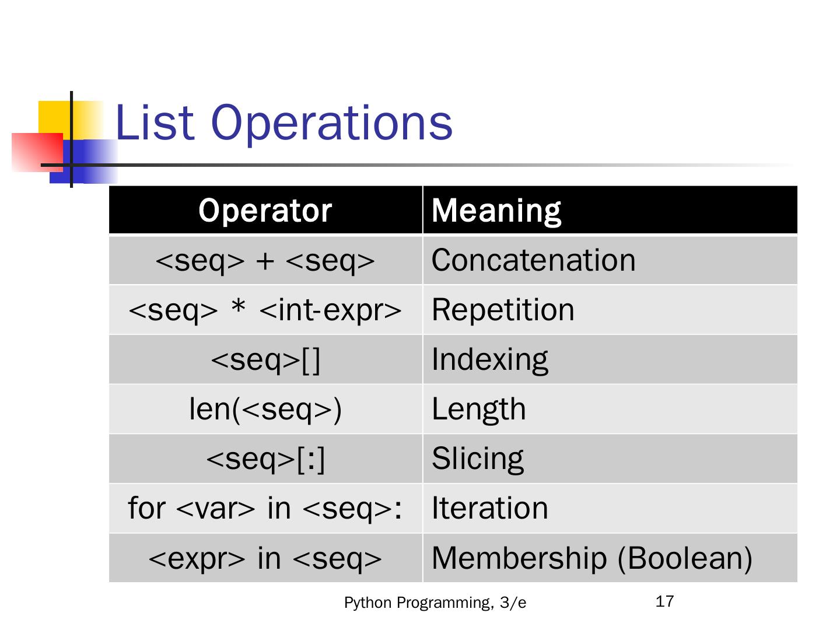Select the "for <var> in <seq>:" cell
The height and width of the screenshot is (630, 840).
click(265, 508)
